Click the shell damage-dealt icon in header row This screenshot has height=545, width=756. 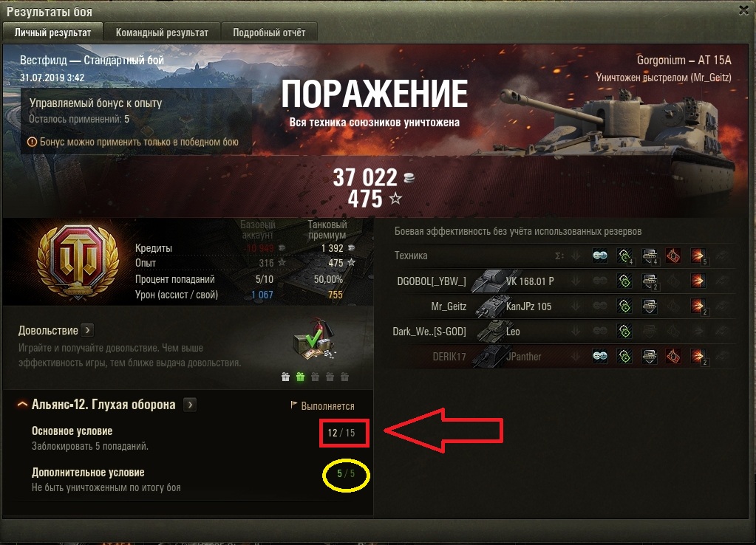pos(698,256)
